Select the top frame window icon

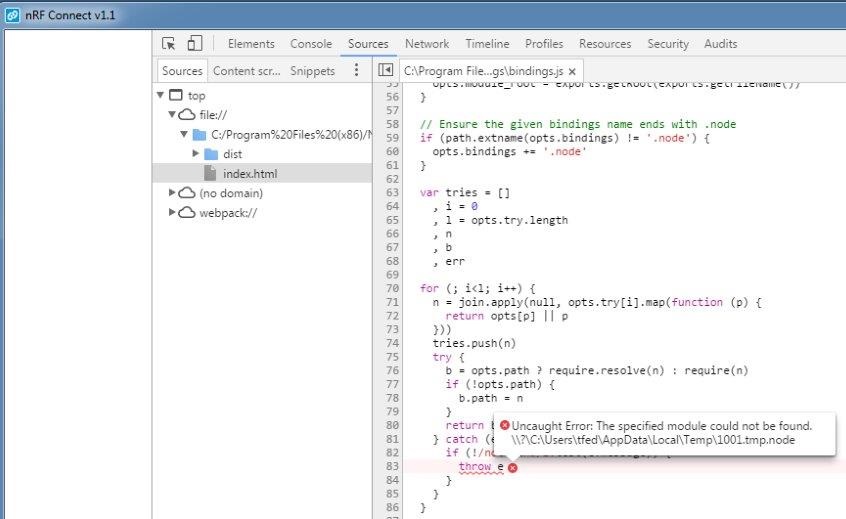175,95
